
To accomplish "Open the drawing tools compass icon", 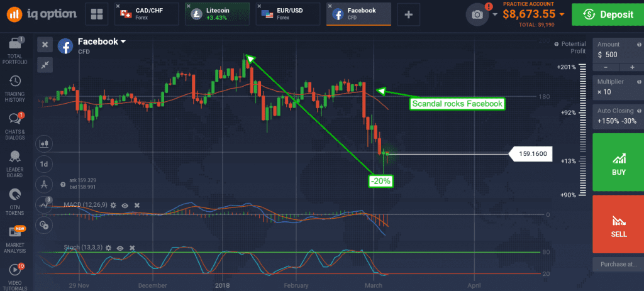I will pos(43,185).
